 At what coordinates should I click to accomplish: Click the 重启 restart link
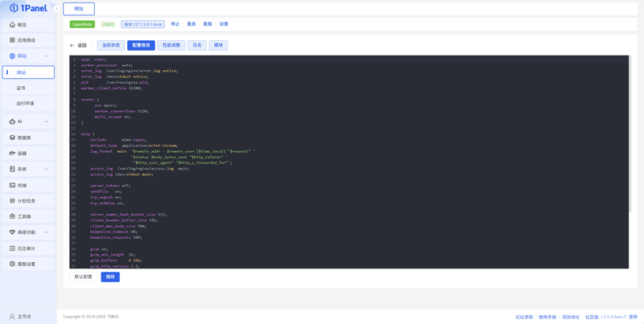pyautogui.click(x=192, y=24)
